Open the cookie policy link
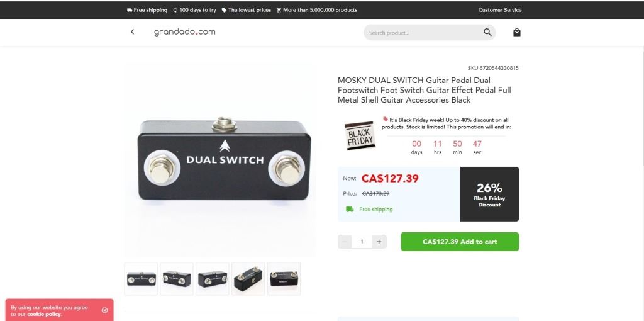 [44, 314]
